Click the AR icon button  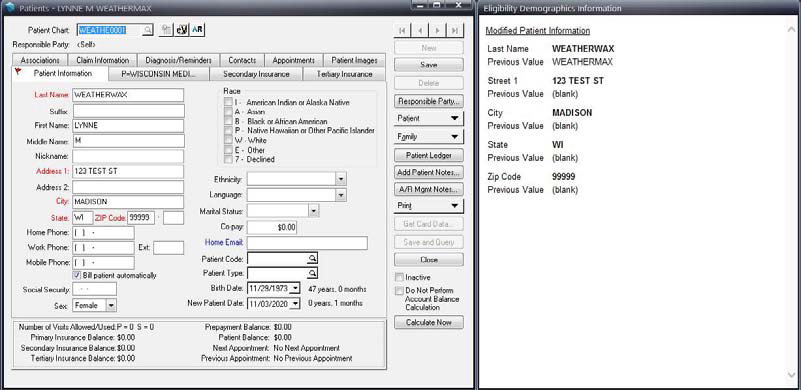coord(197,30)
